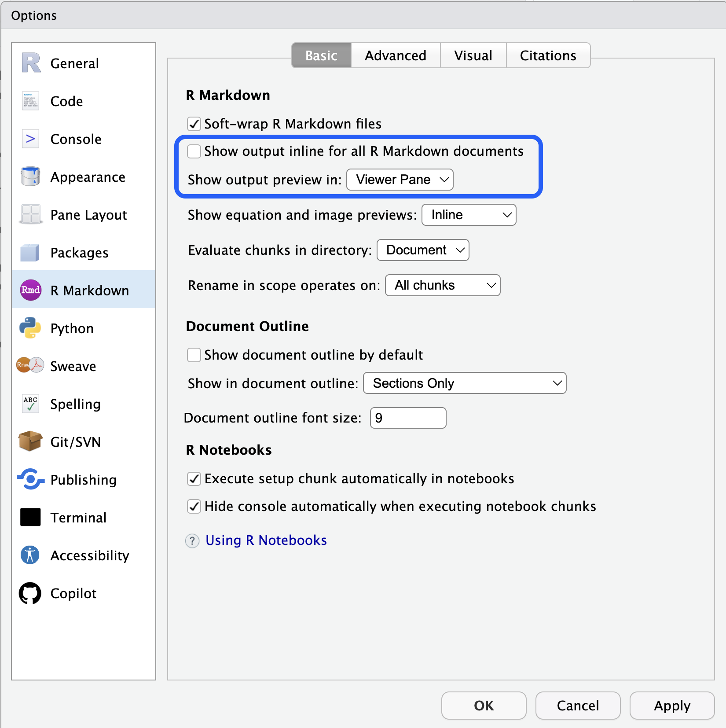Open the Sections Only dropdown
The height and width of the screenshot is (728, 726).
click(x=464, y=383)
